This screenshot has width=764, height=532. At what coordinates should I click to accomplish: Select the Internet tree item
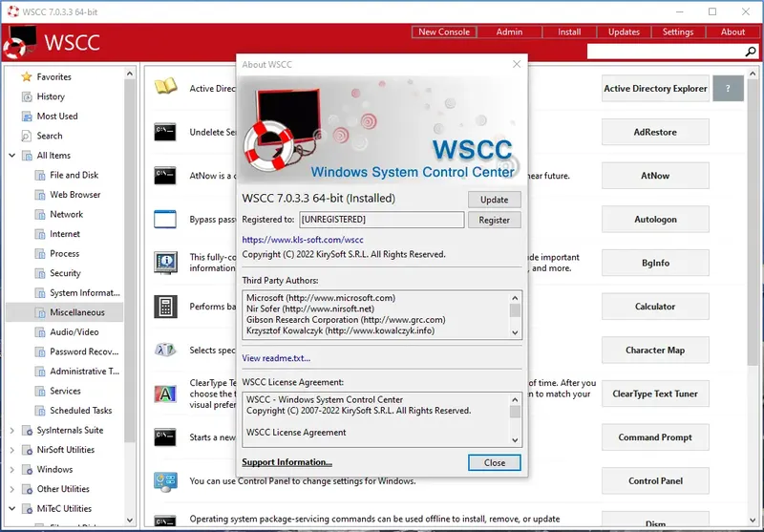tap(65, 234)
